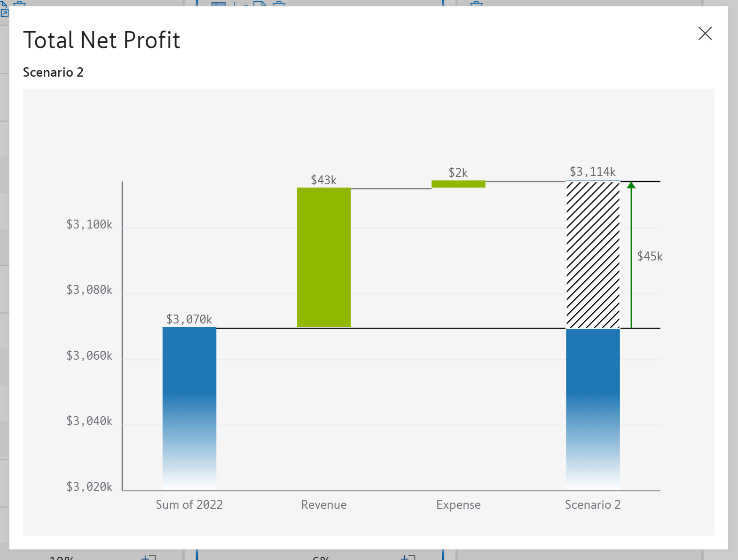This screenshot has height=560, width=738.
Task: Click the $43k data label
Action: (x=323, y=180)
